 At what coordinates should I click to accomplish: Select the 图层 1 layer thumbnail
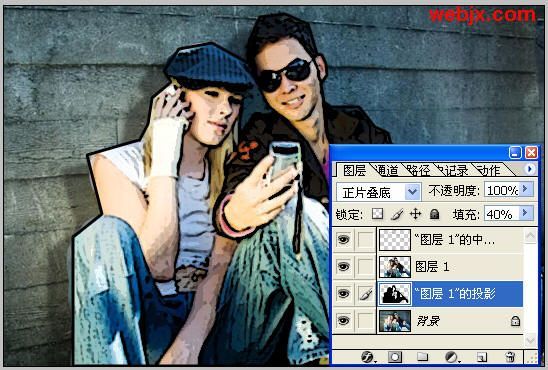click(395, 267)
